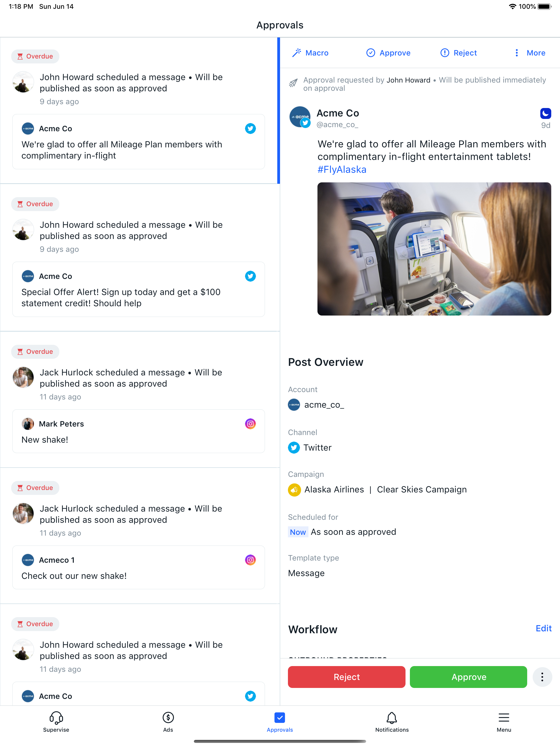Tap Instagram icon on Mark Peters card
The image size is (560, 747).
(250, 424)
